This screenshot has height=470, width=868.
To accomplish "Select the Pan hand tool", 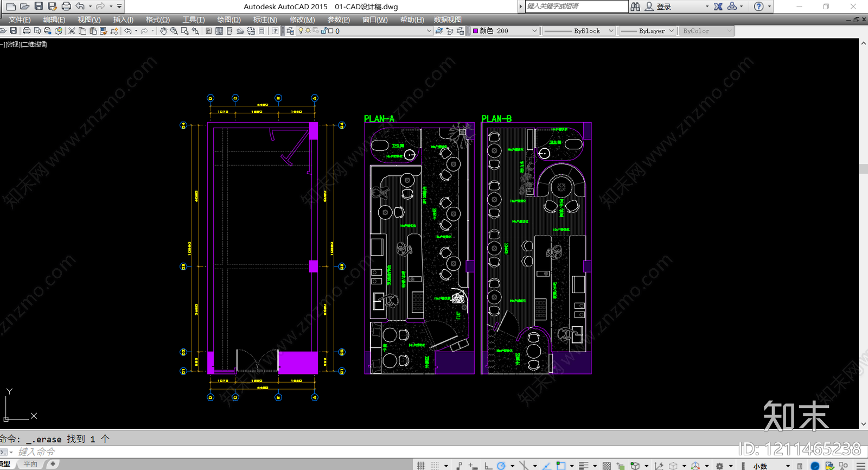I will click(x=163, y=31).
